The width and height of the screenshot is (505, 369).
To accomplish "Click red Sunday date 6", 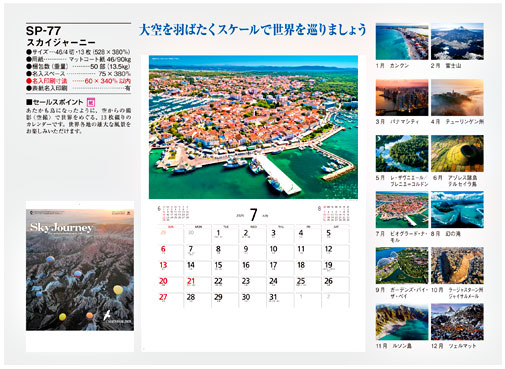I will (x=163, y=249).
